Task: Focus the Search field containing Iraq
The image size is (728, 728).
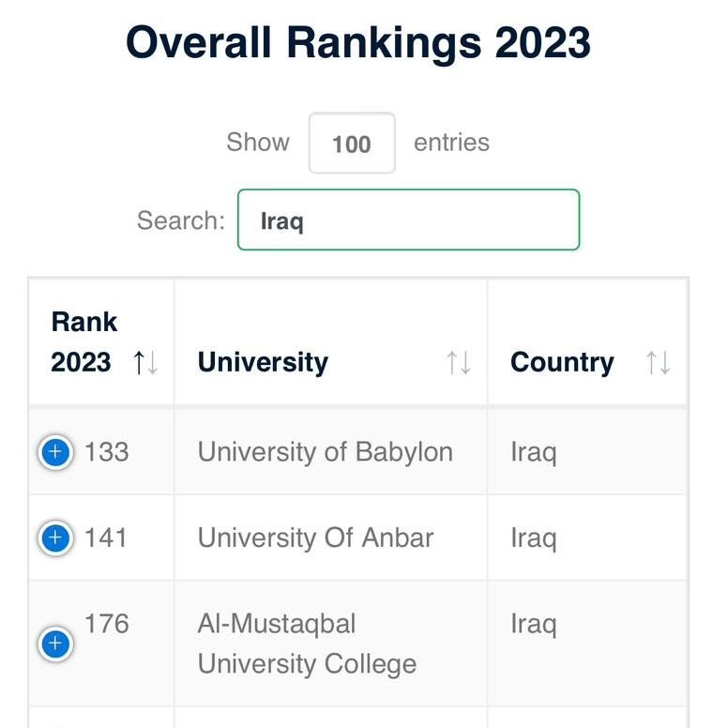Action: pyautogui.click(x=408, y=220)
